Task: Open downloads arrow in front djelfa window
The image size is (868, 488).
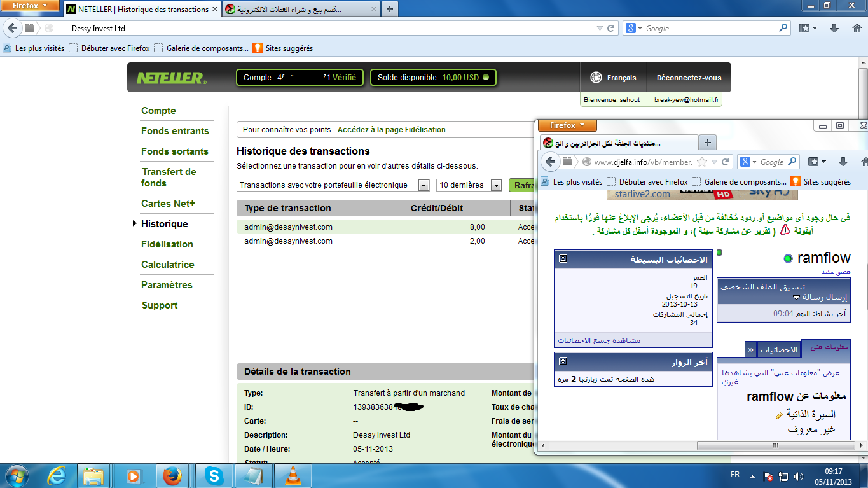Action: 843,162
